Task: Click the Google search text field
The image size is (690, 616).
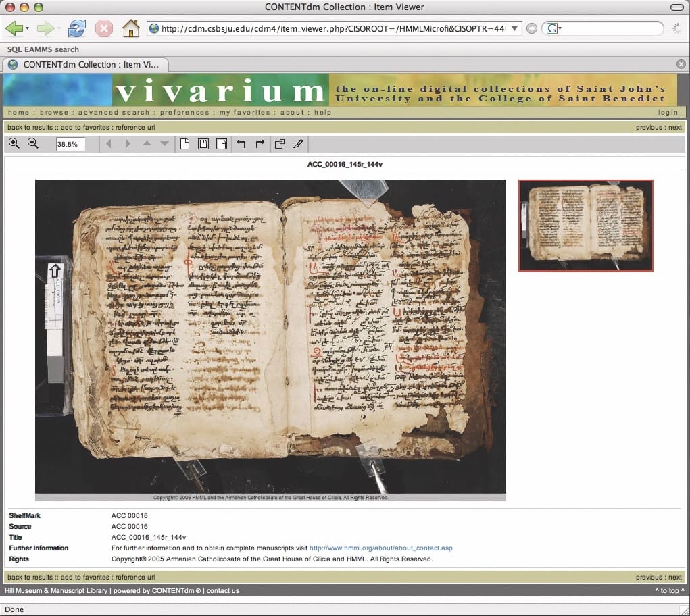Action: (x=611, y=28)
